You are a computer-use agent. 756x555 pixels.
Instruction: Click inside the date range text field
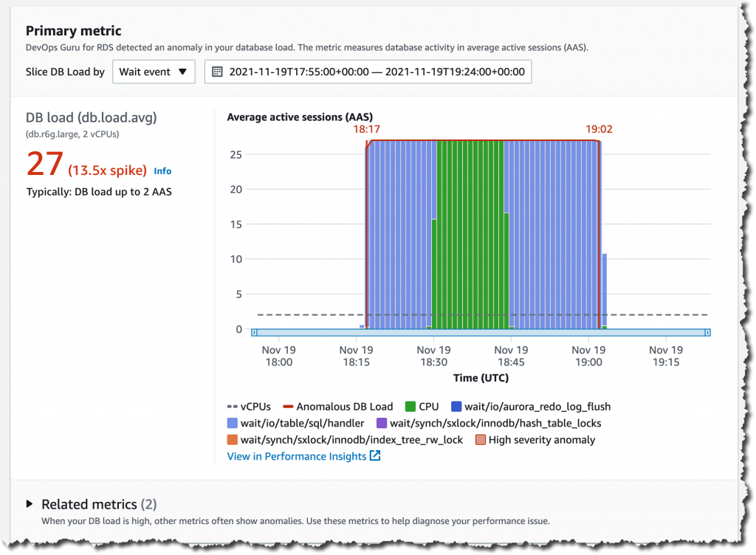click(369, 71)
